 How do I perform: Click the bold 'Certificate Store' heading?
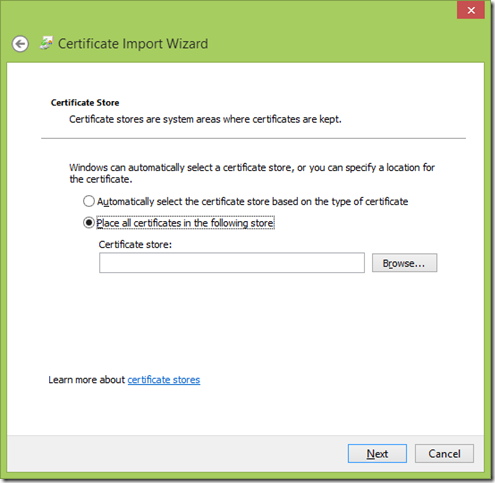pyautogui.click(x=85, y=103)
